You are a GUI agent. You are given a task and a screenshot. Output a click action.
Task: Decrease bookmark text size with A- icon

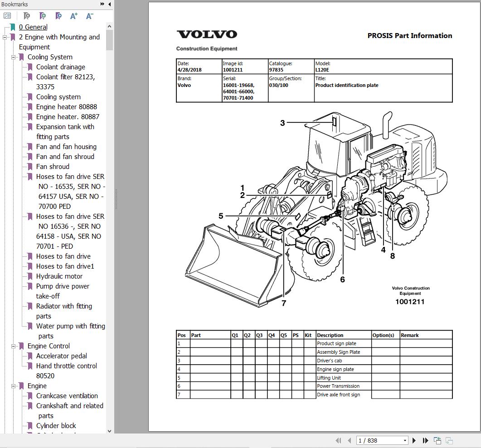89,15
